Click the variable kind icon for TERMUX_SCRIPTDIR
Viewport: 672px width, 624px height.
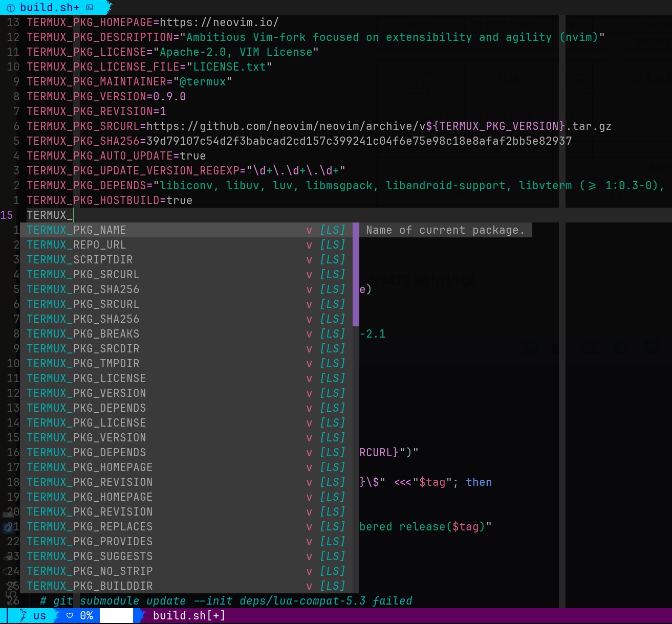[x=309, y=260]
